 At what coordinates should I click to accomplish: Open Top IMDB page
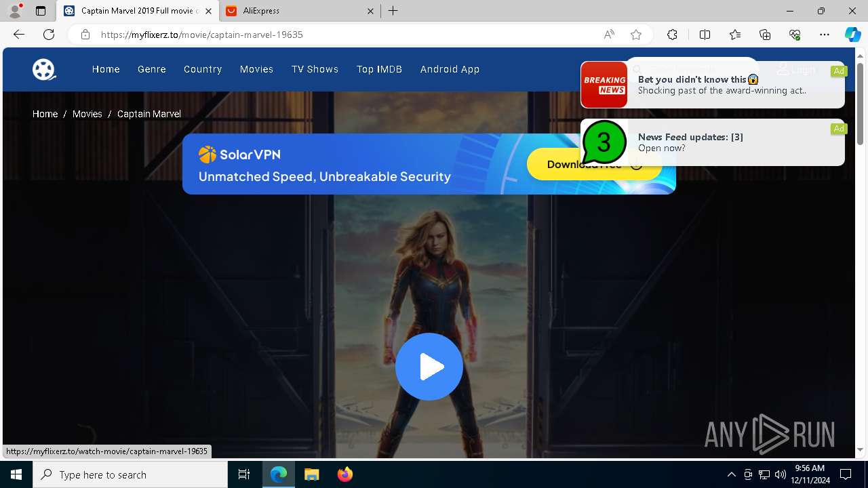click(379, 69)
